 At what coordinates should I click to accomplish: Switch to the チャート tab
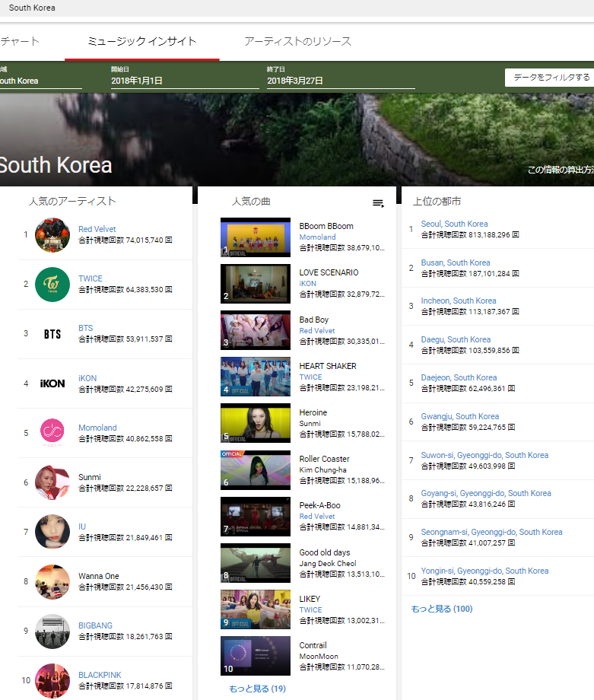(x=20, y=42)
